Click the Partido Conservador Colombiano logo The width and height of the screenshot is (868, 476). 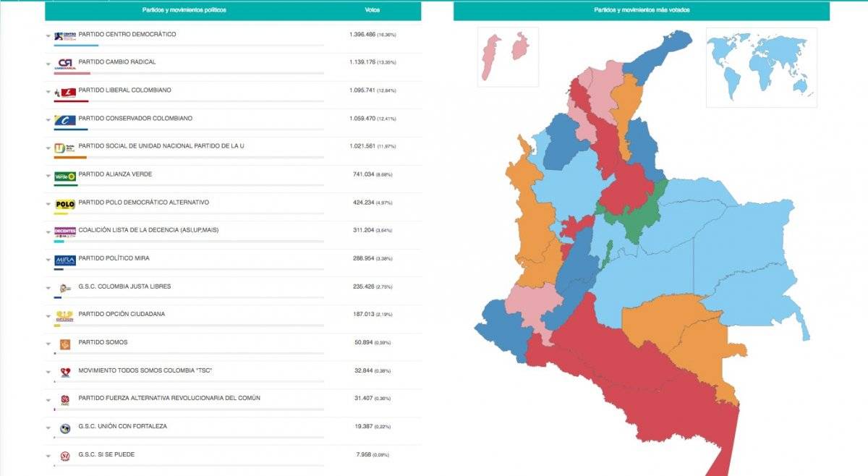(65, 119)
